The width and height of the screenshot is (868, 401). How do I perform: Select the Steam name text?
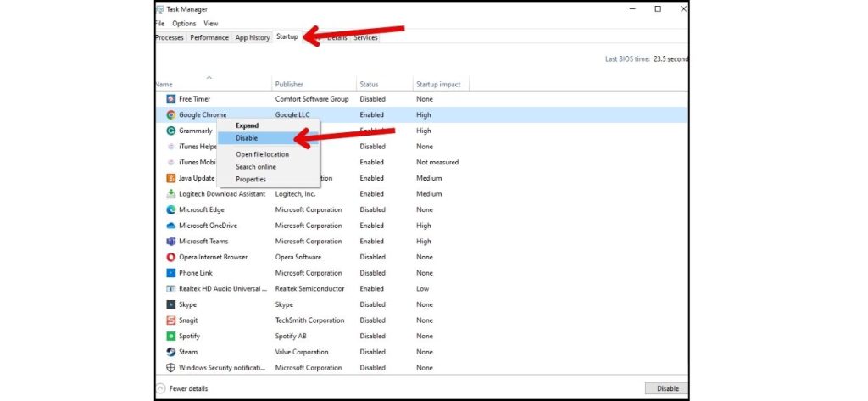click(x=187, y=352)
